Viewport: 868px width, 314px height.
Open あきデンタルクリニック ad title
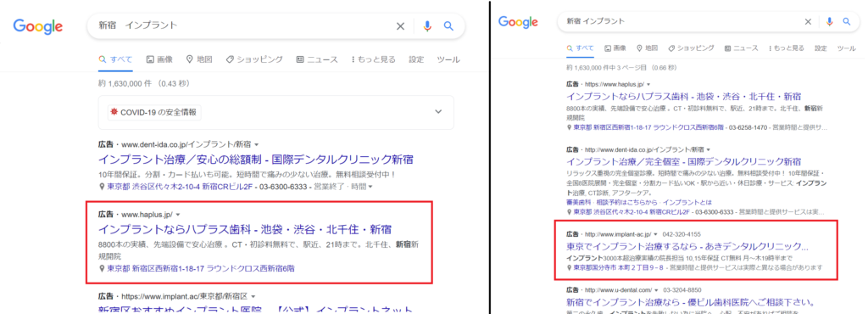687,246
